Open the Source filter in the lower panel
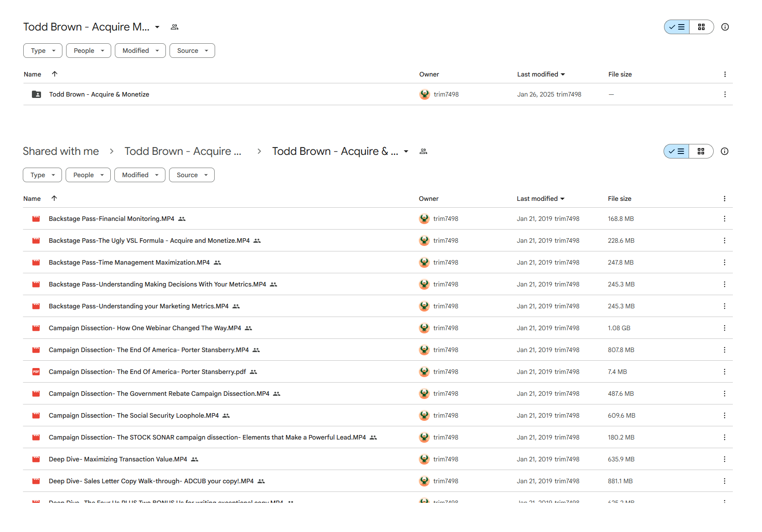The width and height of the screenshot is (762, 532). pyautogui.click(x=192, y=175)
